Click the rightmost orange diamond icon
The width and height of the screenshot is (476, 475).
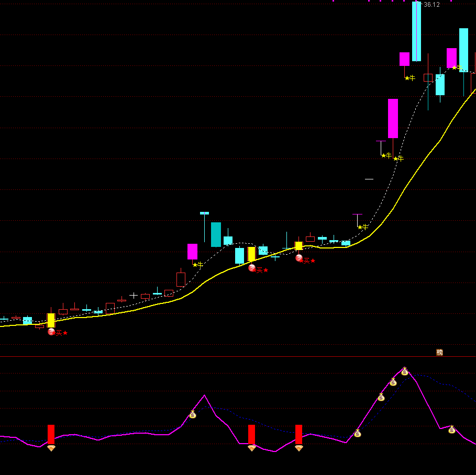[x=298, y=448]
